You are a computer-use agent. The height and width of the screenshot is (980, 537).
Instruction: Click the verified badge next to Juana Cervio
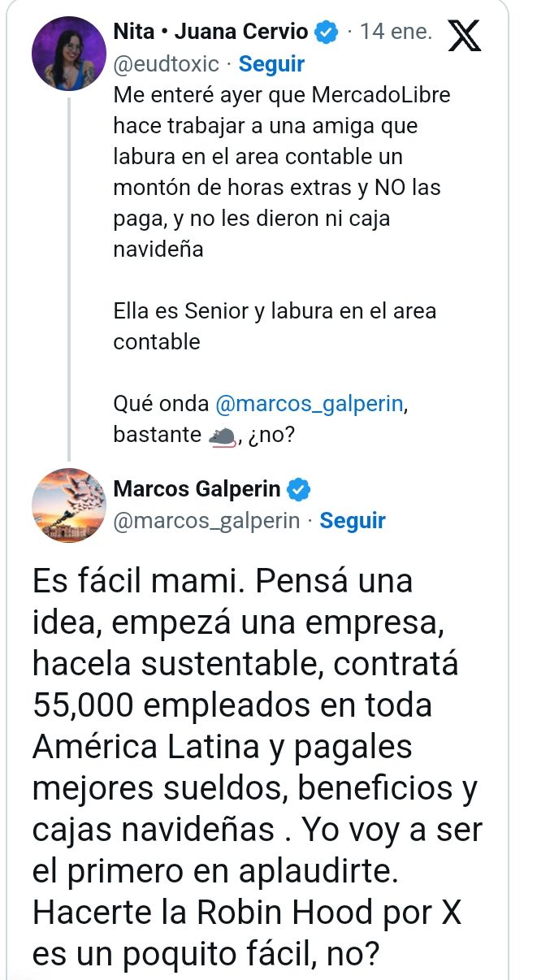[327, 33]
